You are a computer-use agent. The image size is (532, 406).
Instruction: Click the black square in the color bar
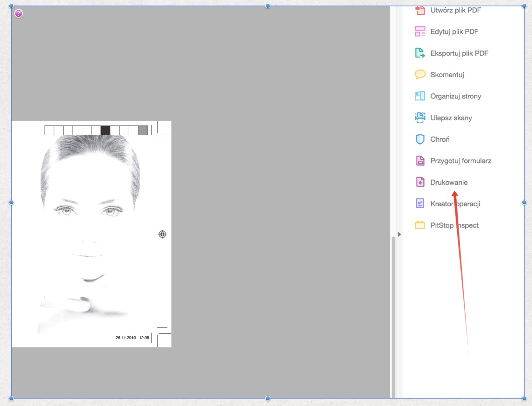[105, 130]
